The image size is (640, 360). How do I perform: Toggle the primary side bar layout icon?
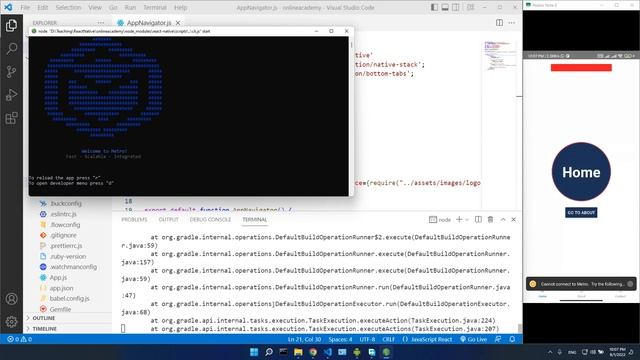tap(434, 7)
